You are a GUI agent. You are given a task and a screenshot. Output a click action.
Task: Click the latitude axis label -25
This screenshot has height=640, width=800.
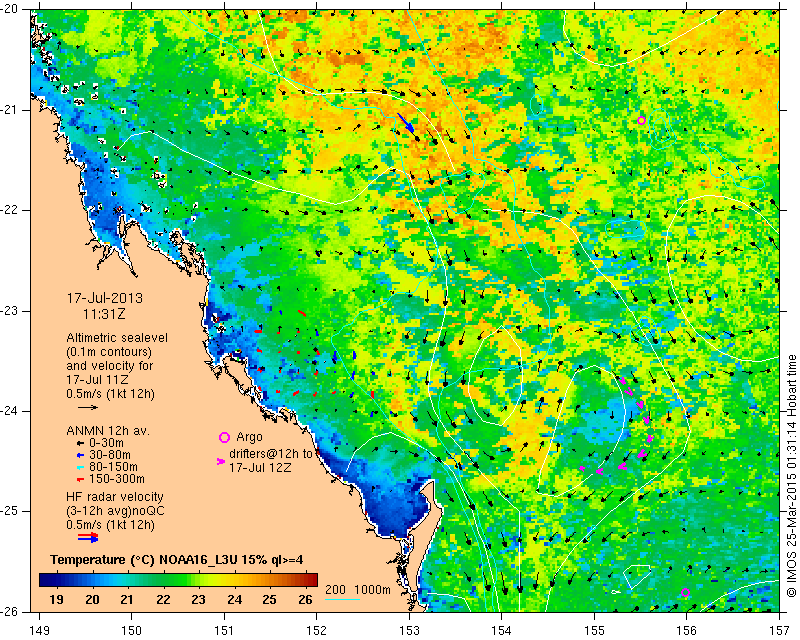(10, 511)
